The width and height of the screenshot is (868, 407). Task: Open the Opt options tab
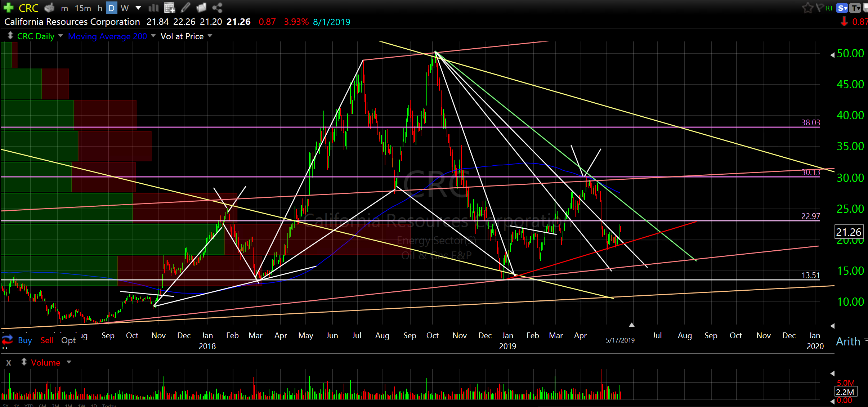point(68,340)
